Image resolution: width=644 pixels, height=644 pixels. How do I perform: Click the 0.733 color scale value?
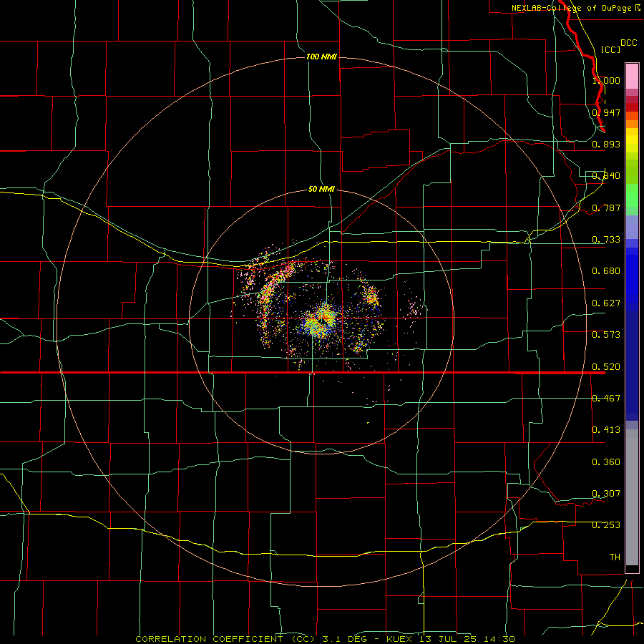606,240
